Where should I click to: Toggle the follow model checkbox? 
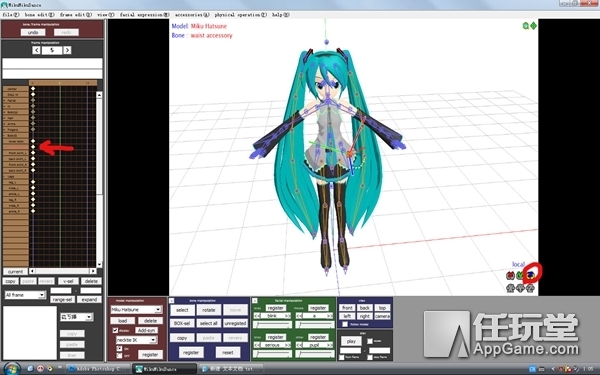[x=345, y=324]
